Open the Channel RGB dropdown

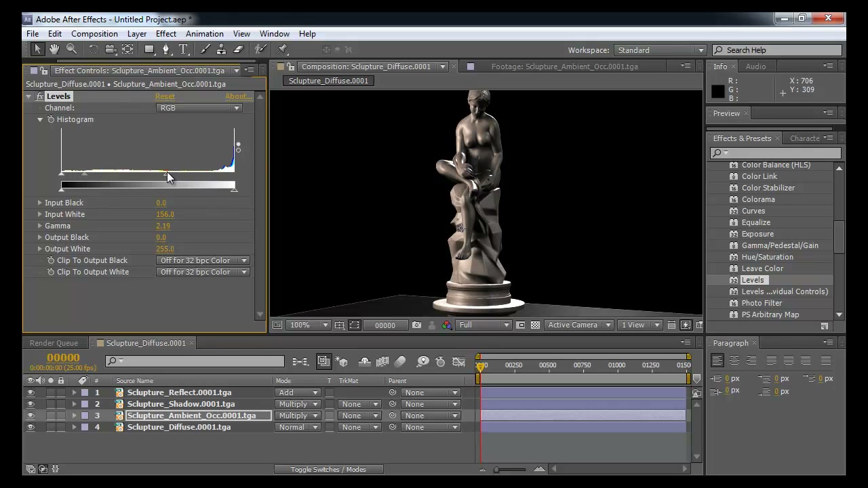click(199, 108)
